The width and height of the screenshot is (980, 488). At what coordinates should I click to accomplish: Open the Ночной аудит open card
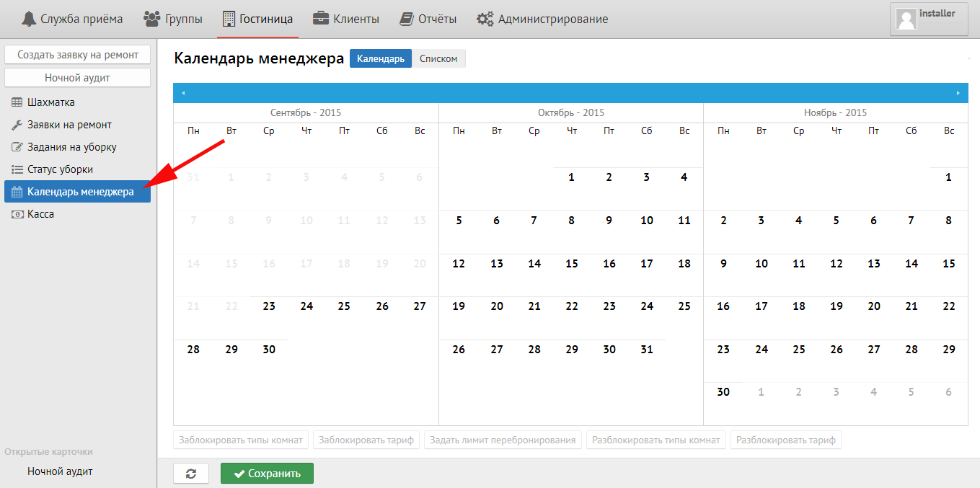[60, 471]
